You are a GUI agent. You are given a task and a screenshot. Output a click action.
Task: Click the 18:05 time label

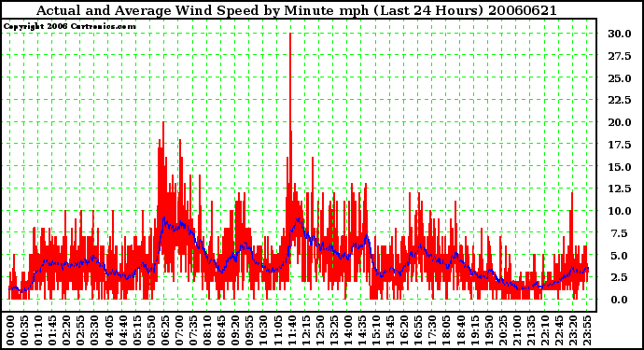pyautogui.click(x=446, y=330)
